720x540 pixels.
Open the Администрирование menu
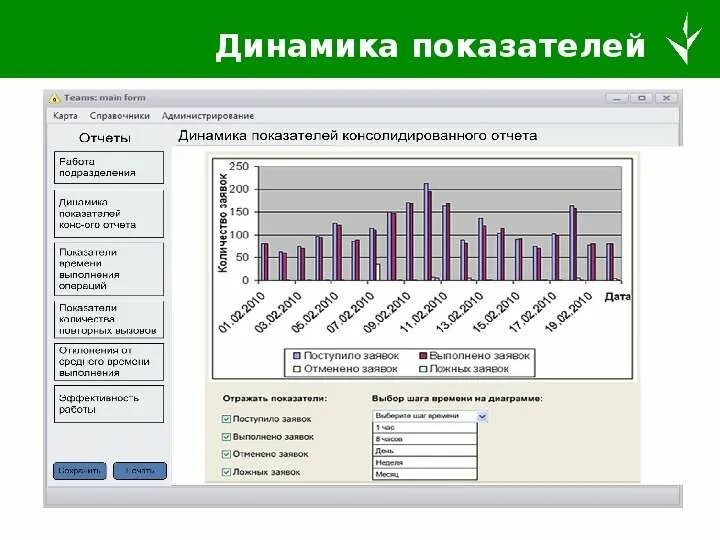pyautogui.click(x=208, y=116)
